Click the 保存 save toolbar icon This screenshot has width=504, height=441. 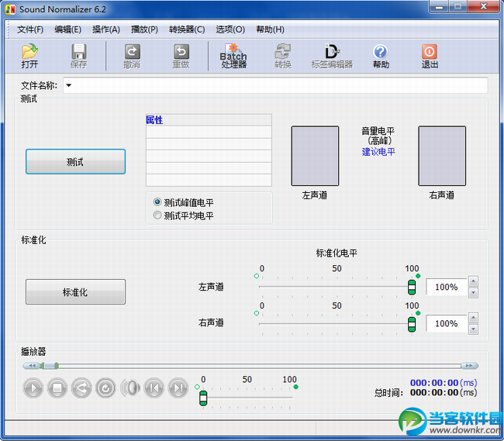click(79, 56)
